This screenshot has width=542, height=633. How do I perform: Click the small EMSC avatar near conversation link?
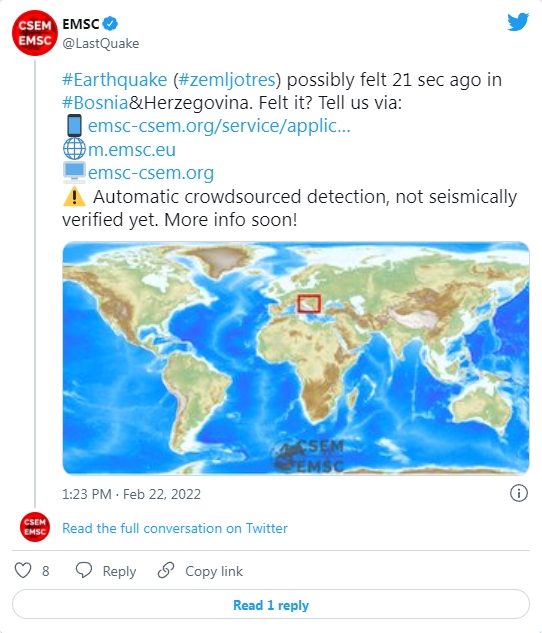coord(35,527)
